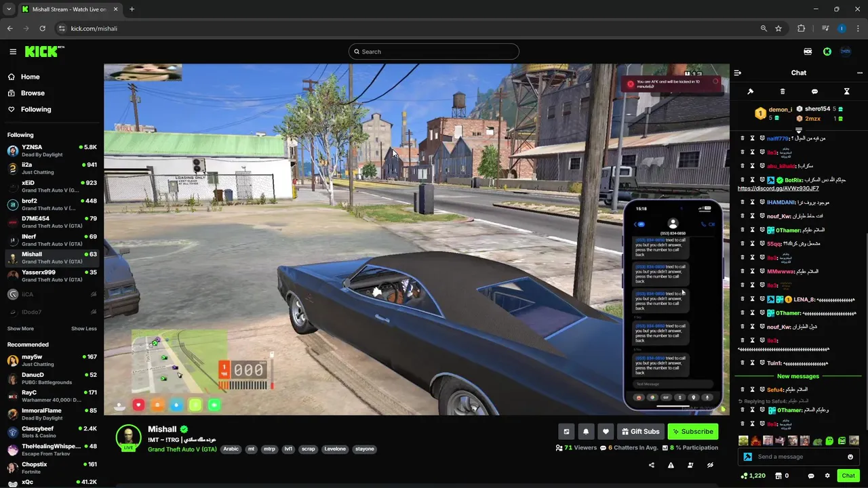The image size is (868, 488).
Task: Select the Mishall Stream browser tab
Action: pos(69,9)
